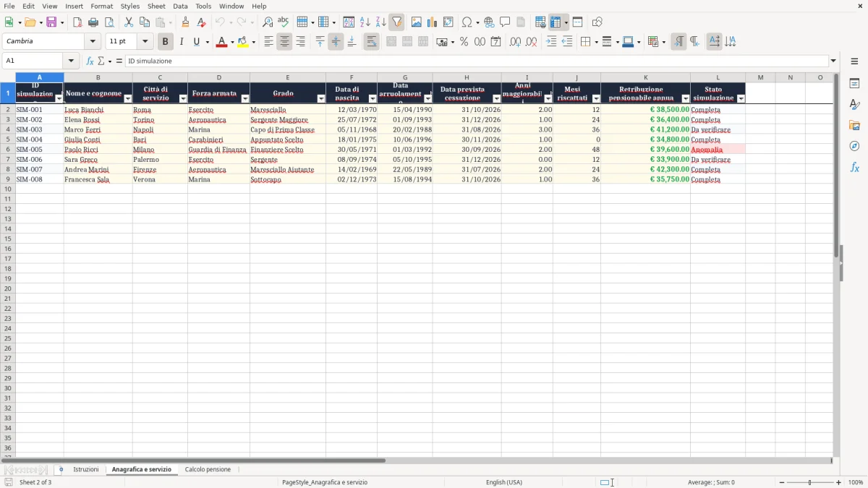This screenshot has height=488, width=868.
Task: Click zoom in plus button
Action: (x=839, y=482)
